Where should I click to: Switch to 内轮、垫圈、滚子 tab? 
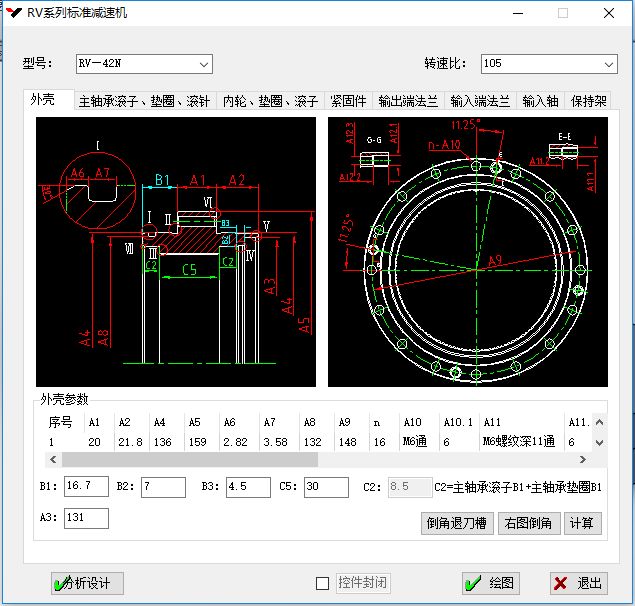coord(271,101)
